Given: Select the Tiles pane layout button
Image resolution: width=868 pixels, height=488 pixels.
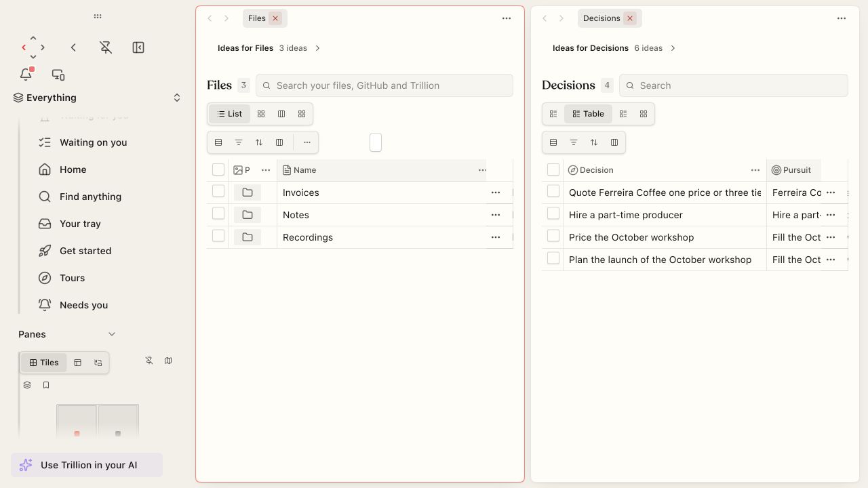Looking at the screenshot, I should click(44, 363).
